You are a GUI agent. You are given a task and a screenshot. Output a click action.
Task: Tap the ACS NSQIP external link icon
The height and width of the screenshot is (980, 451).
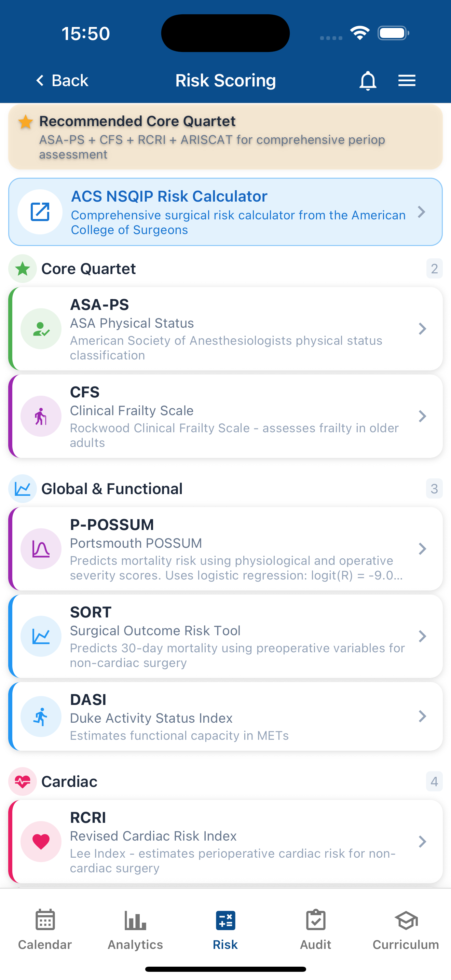[x=40, y=212]
